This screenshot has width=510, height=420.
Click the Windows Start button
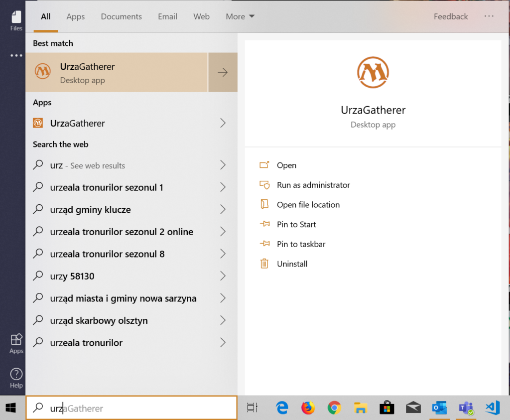coord(11,408)
